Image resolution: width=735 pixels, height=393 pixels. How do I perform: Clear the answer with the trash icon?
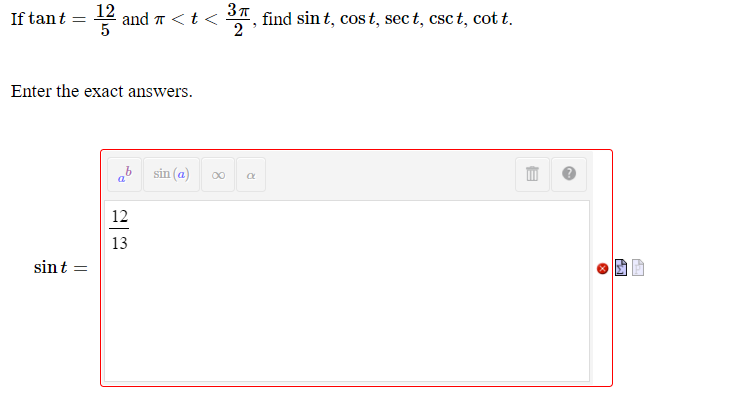coord(532,174)
